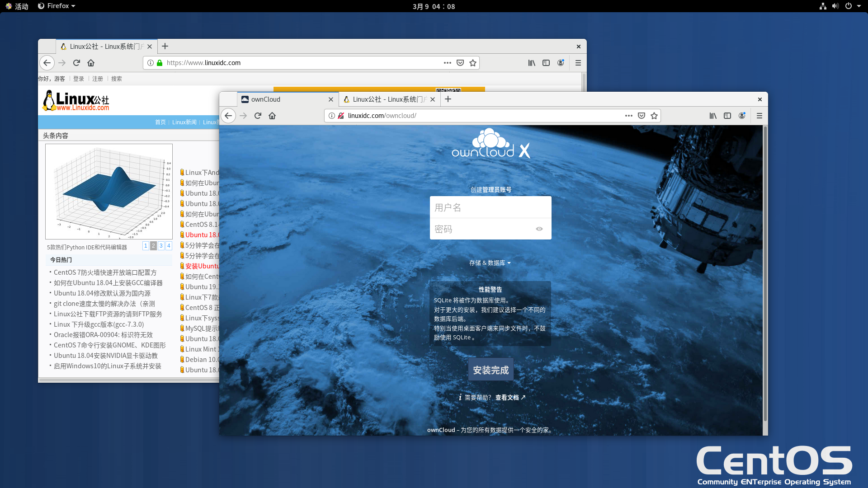Click 密码 password field
The width and height of the screenshot is (868, 488).
[x=491, y=229]
